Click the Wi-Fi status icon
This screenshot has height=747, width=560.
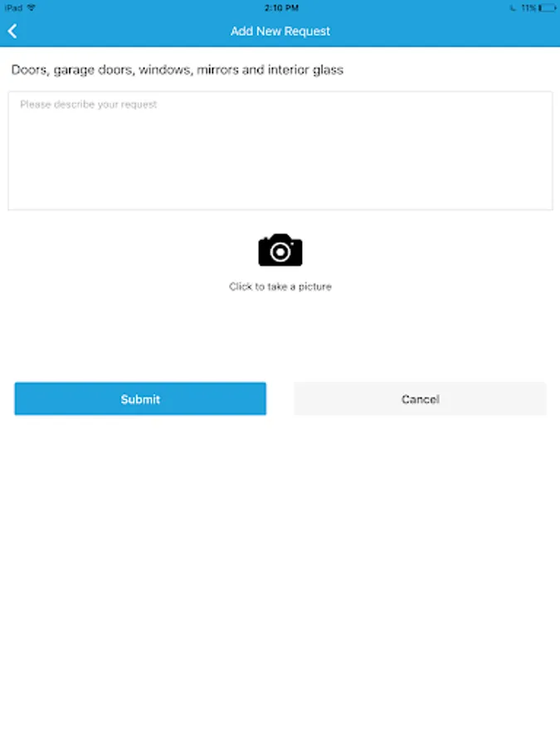[x=32, y=7]
